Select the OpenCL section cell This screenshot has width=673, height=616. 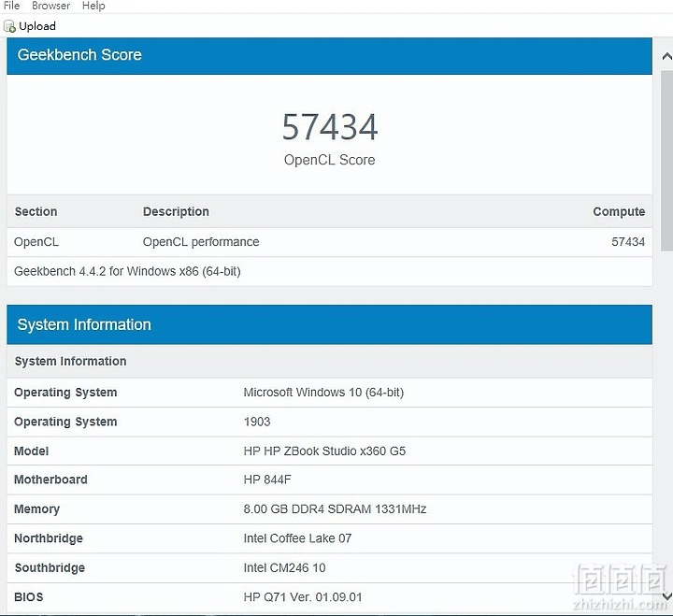[36, 242]
